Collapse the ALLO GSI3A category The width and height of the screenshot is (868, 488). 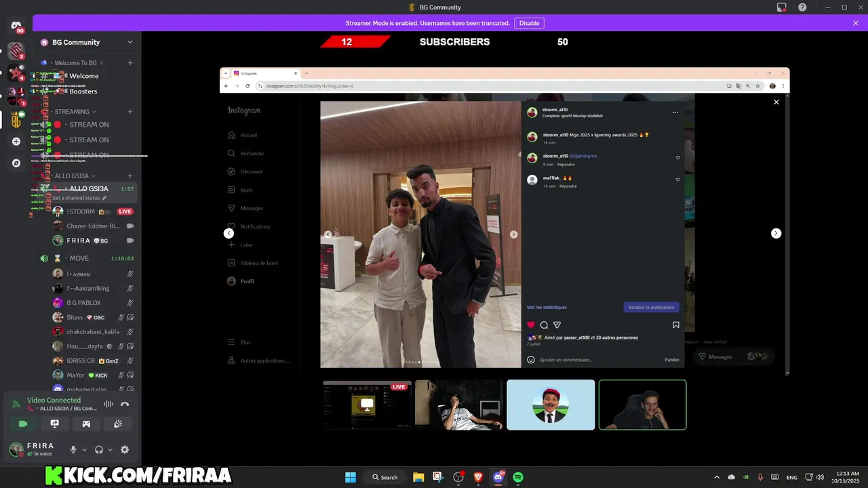coord(71,176)
